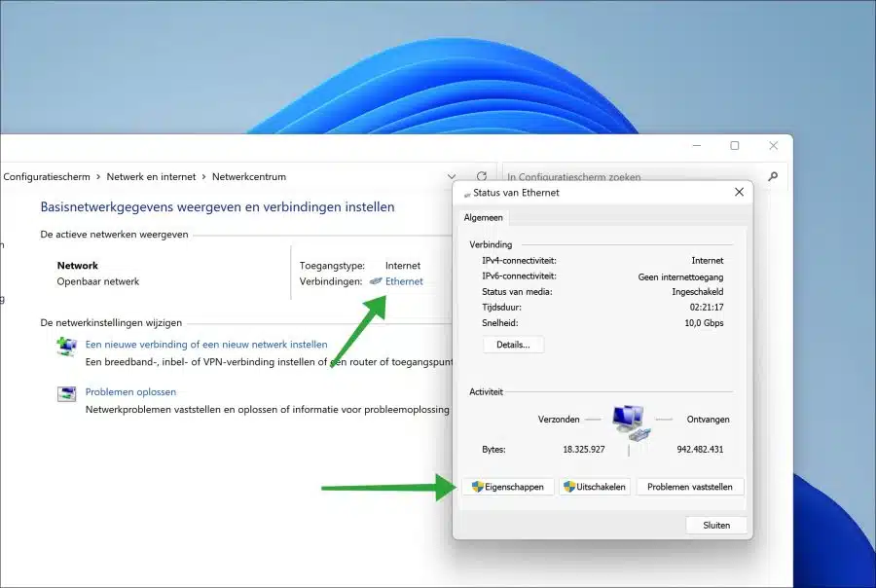
Task: Open the Details... button
Action: pos(513,345)
